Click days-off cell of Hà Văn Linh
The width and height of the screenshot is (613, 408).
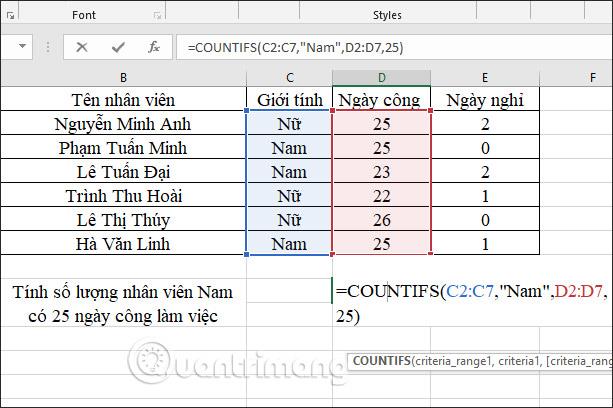pyautogui.click(x=485, y=243)
